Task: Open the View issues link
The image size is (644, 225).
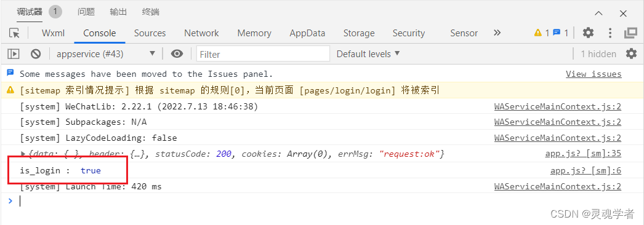Action: [x=594, y=74]
